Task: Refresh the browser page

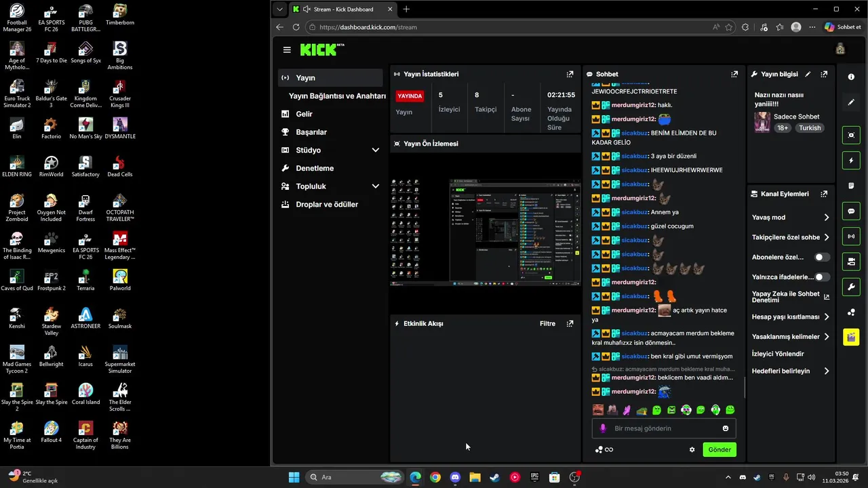Action: [296, 27]
